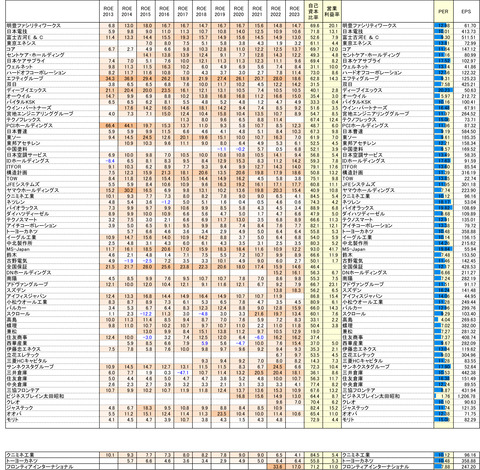Select the ROE 2013 column header
Screen dimensions: 480x470
point(108,11)
